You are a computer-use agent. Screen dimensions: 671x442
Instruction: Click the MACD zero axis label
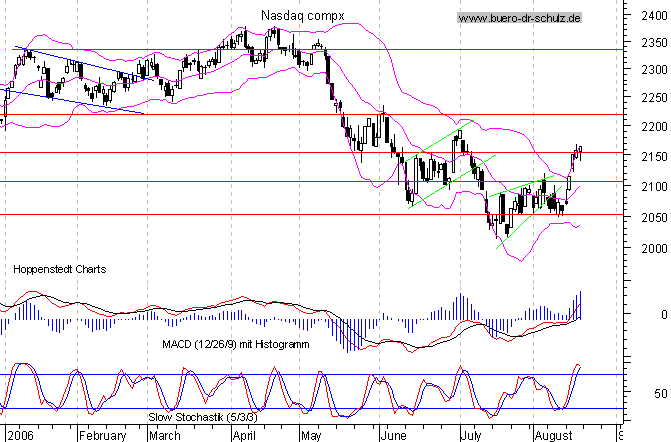click(x=664, y=314)
